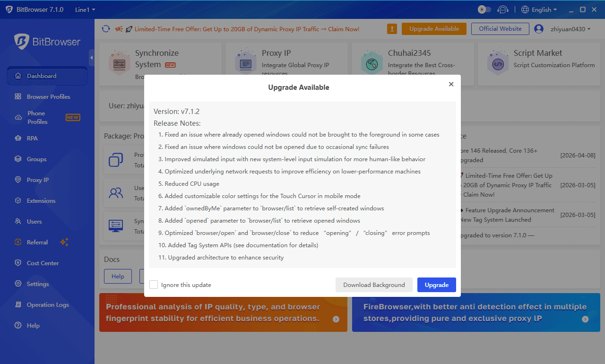Expand the Line1 dropdown
Screen dimensions: 605x364
click(85, 9)
